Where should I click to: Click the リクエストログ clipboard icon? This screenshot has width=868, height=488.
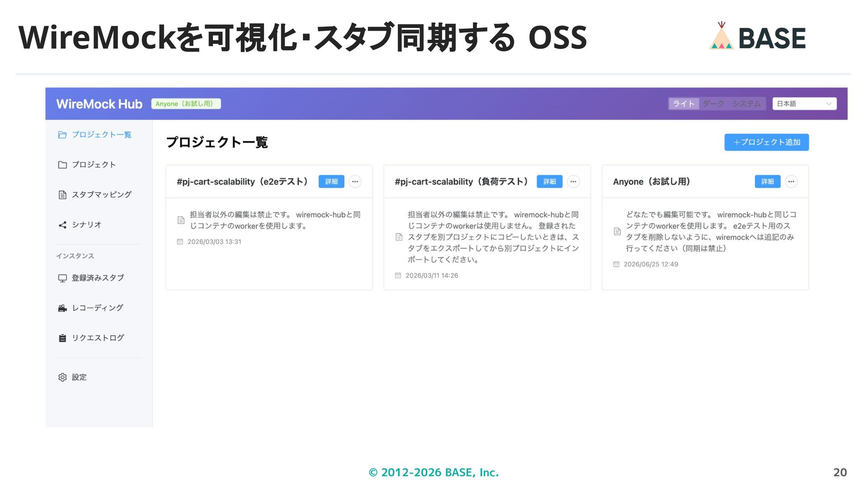point(62,338)
